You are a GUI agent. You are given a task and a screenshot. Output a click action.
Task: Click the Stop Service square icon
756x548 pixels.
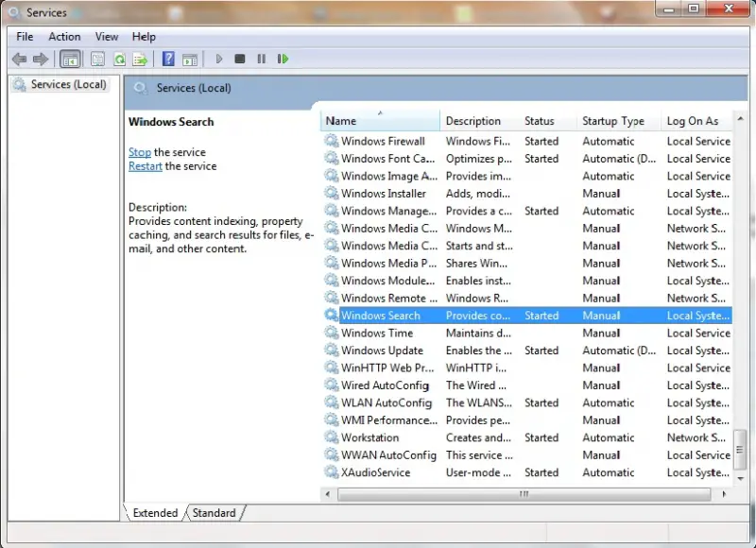point(240,59)
